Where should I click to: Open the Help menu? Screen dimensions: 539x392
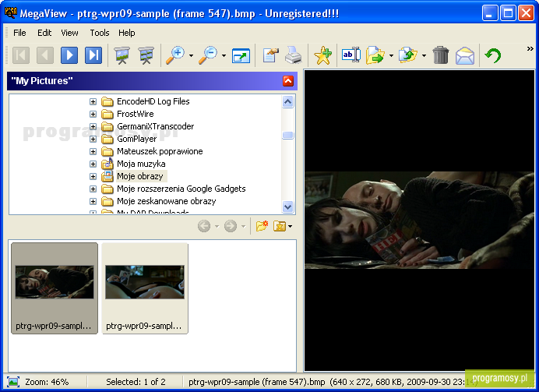(126, 33)
